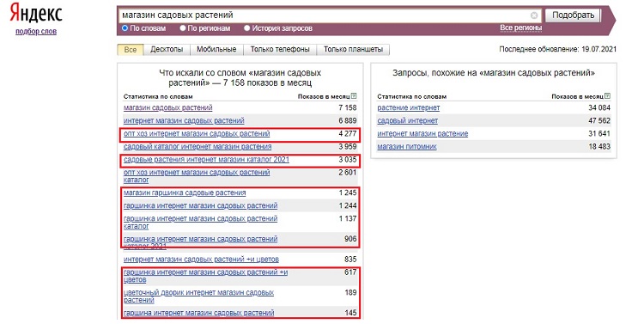
Task: Open the Все регионы region selector
Action: pos(521,28)
